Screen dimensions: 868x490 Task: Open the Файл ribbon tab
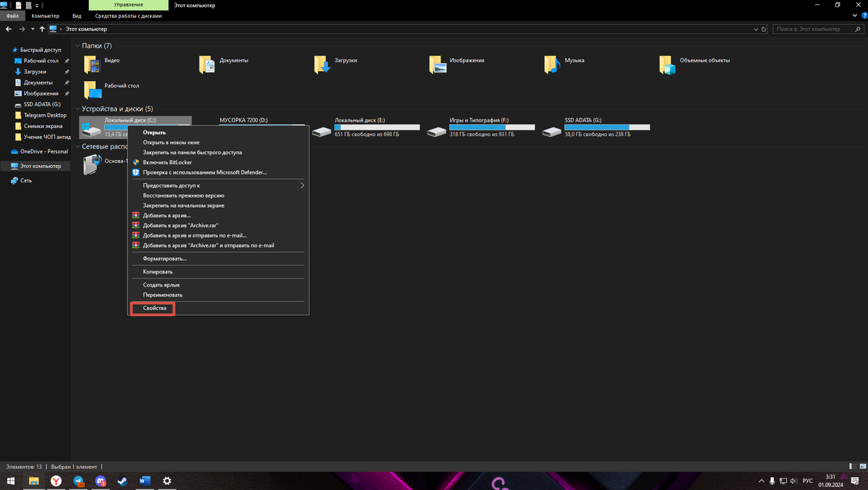pos(12,15)
